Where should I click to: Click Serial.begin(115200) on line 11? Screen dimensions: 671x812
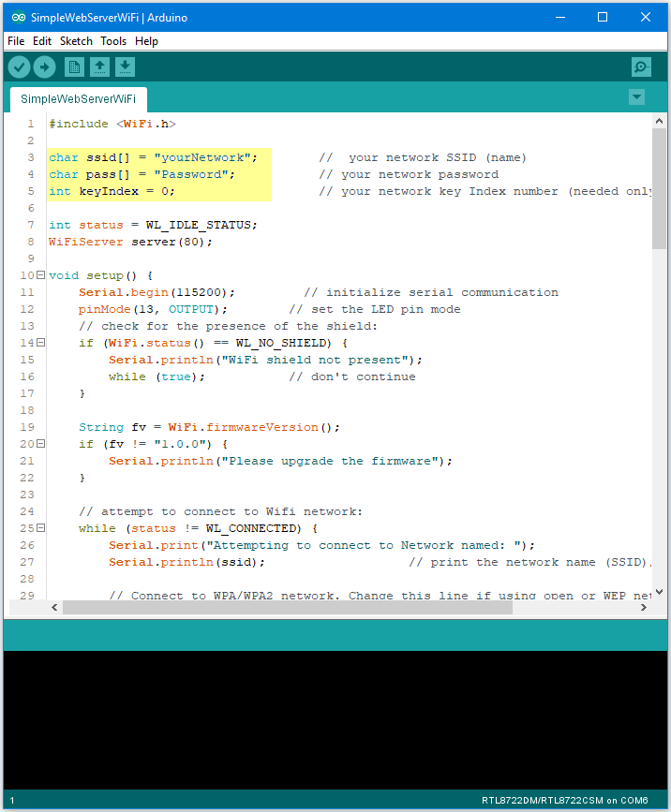tap(153, 292)
